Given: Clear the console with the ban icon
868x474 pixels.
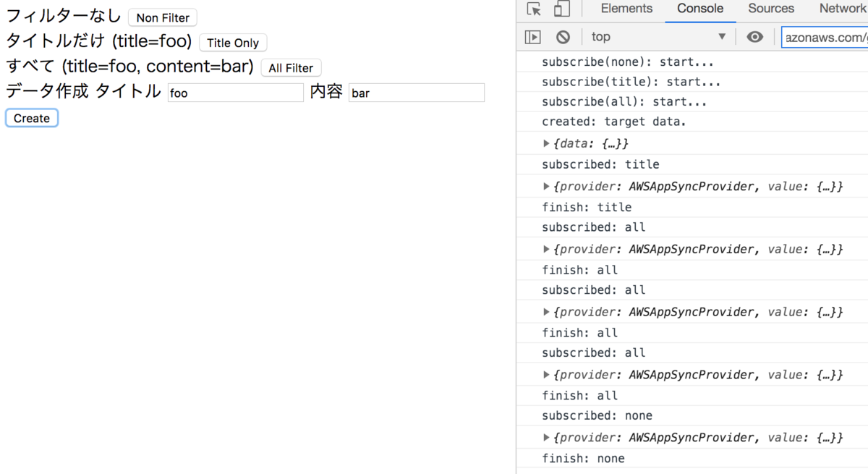Looking at the screenshot, I should 563,37.
